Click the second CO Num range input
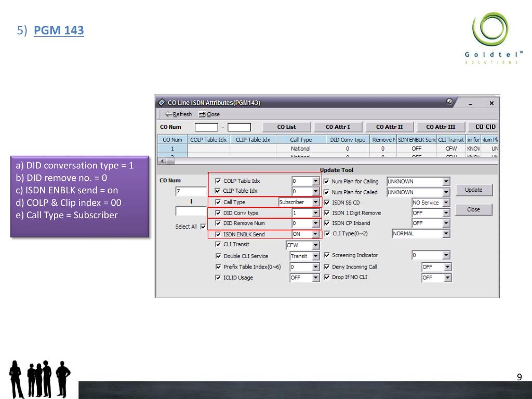The height and width of the screenshot is (399, 532). point(239,127)
